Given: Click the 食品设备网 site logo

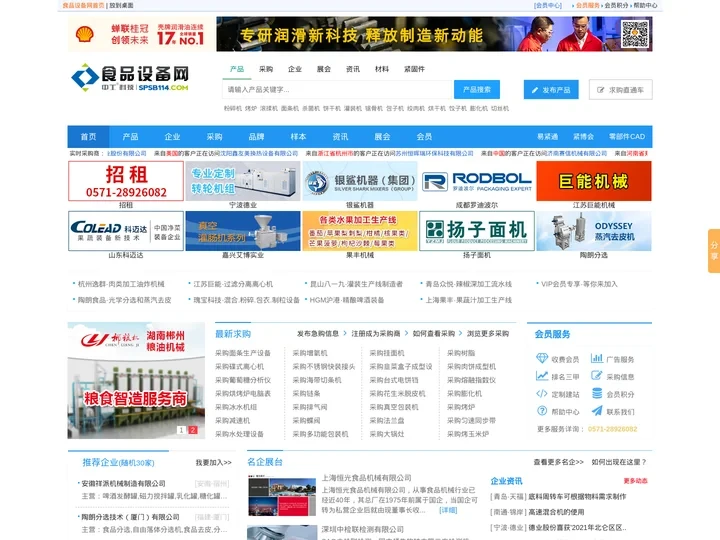Looking at the screenshot, I should 130,78.
